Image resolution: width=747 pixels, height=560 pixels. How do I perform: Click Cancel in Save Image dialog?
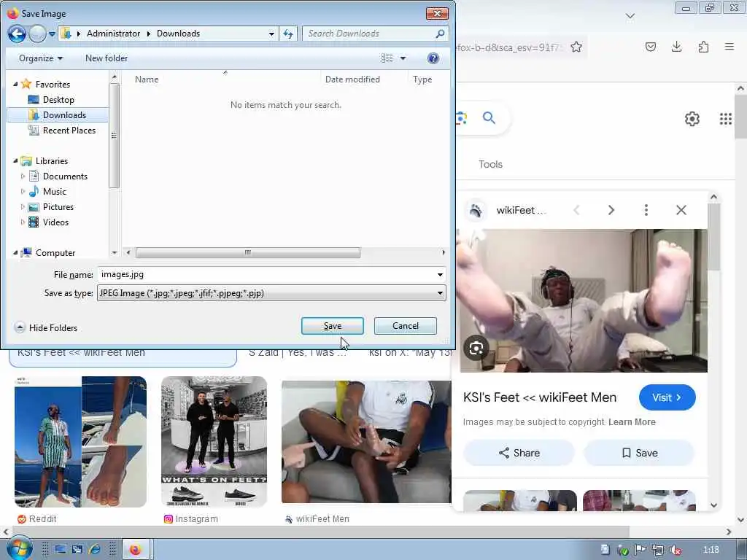(x=406, y=326)
